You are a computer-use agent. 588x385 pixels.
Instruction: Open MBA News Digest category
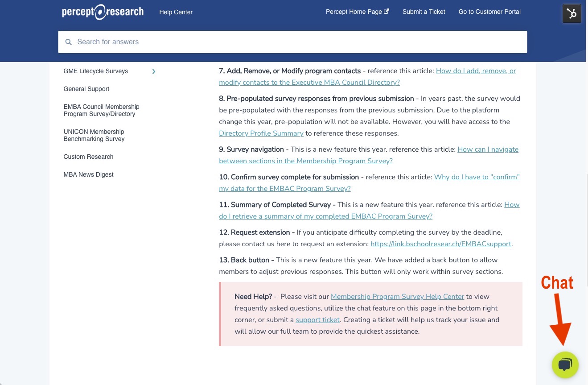click(88, 174)
